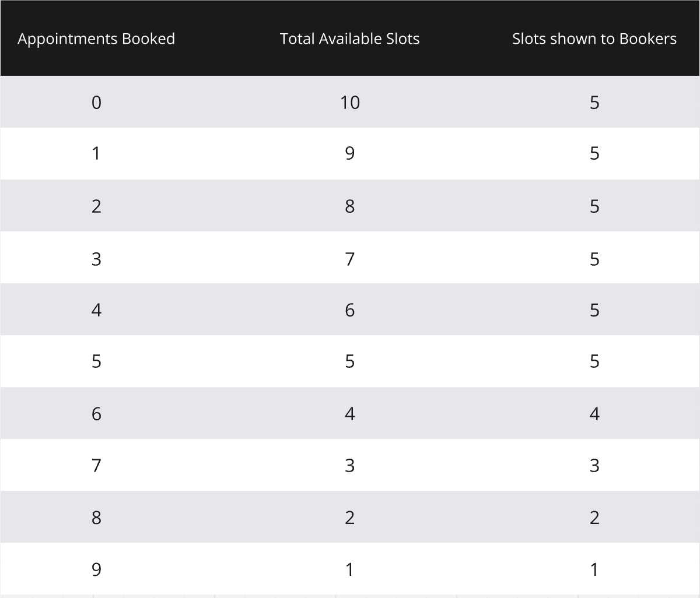The height and width of the screenshot is (598, 700).
Task: Select Appointments Booked cell showing 2
Action: (x=96, y=206)
